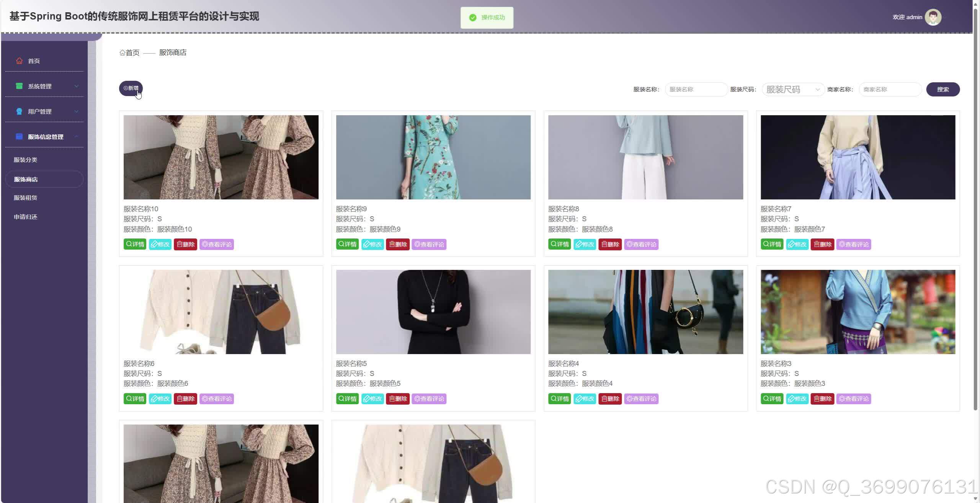Viewport: 980px width, 503px height.
Task: Click the 首页 breadcrumb link
Action: (132, 53)
